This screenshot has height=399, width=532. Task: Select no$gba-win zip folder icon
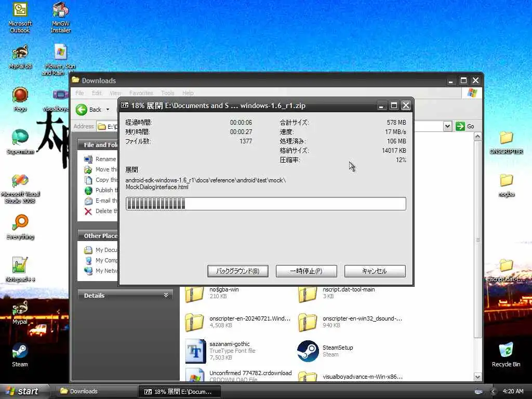click(x=194, y=294)
